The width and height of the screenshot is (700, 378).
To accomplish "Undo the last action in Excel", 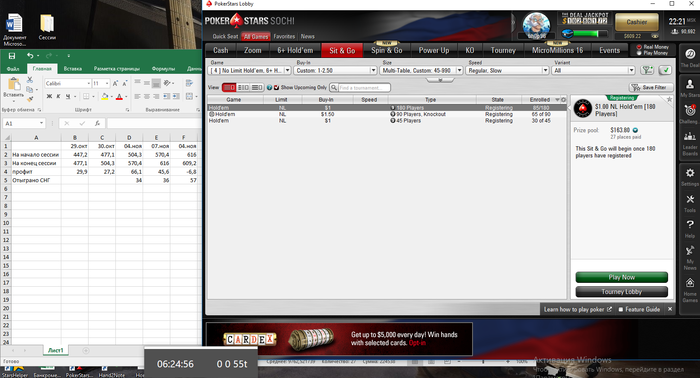I will 30,56.
